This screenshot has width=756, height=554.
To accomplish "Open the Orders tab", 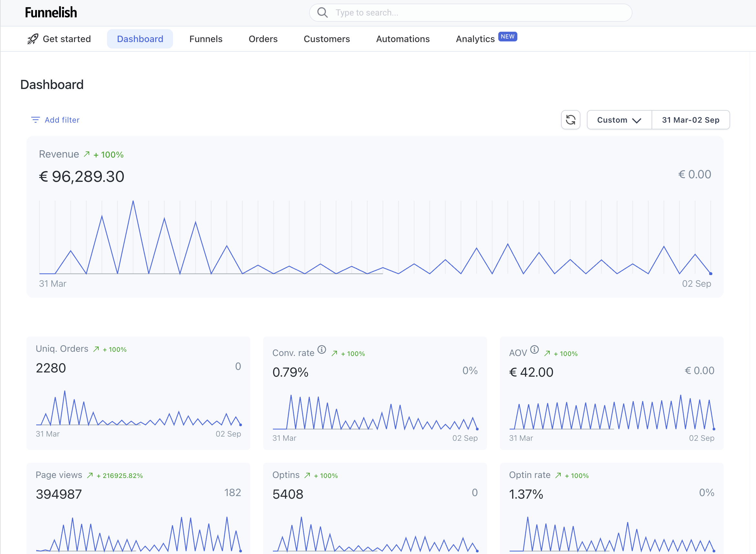I will click(x=263, y=39).
